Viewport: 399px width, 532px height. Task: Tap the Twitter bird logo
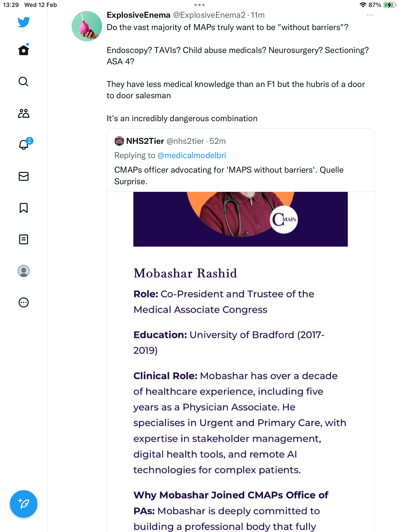pos(24,22)
